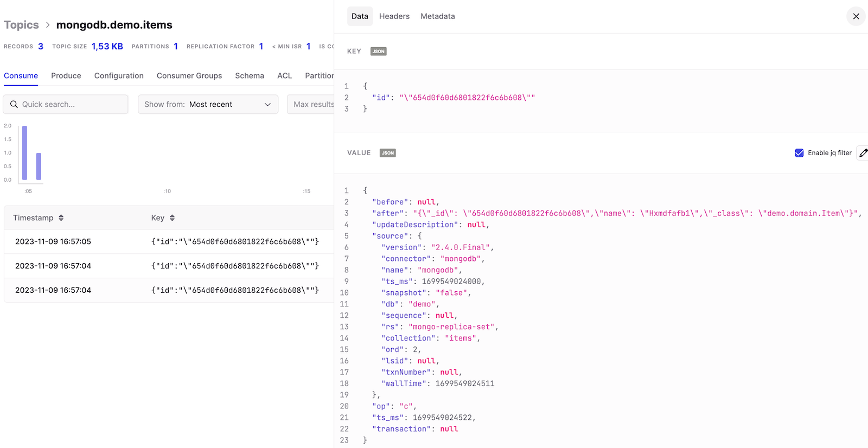The height and width of the screenshot is (448, 868).
Task: Open the Show from Most recent dropdown
Action: [208, 104]
